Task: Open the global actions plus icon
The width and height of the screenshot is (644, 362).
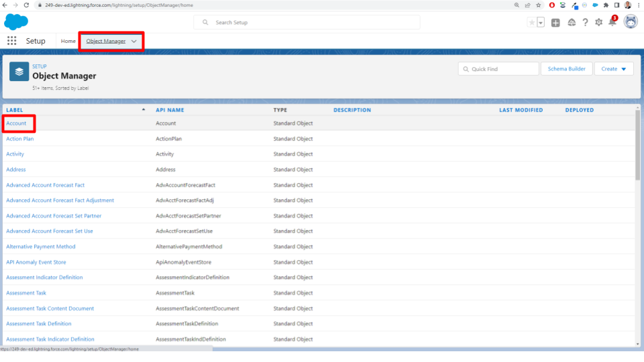Action: point(555,23)
